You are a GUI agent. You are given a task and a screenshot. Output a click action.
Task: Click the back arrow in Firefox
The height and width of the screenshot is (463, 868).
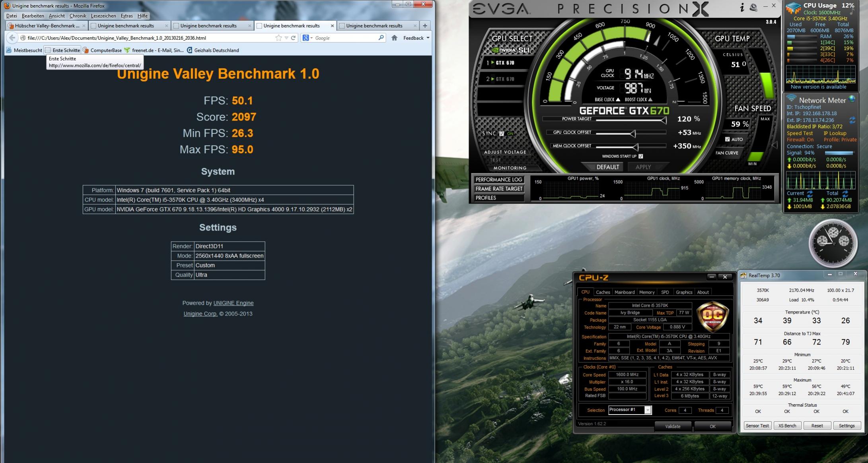pos(12,38)
